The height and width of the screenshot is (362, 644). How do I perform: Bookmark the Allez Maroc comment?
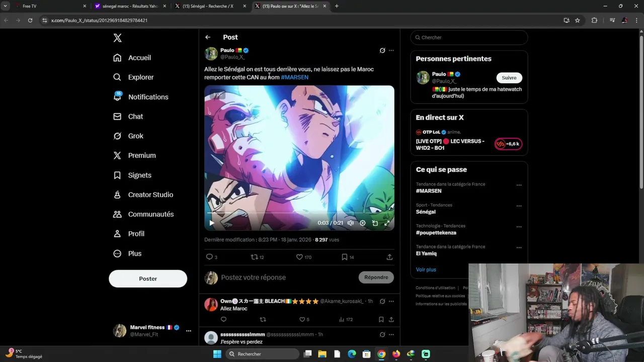click(381, 319)
